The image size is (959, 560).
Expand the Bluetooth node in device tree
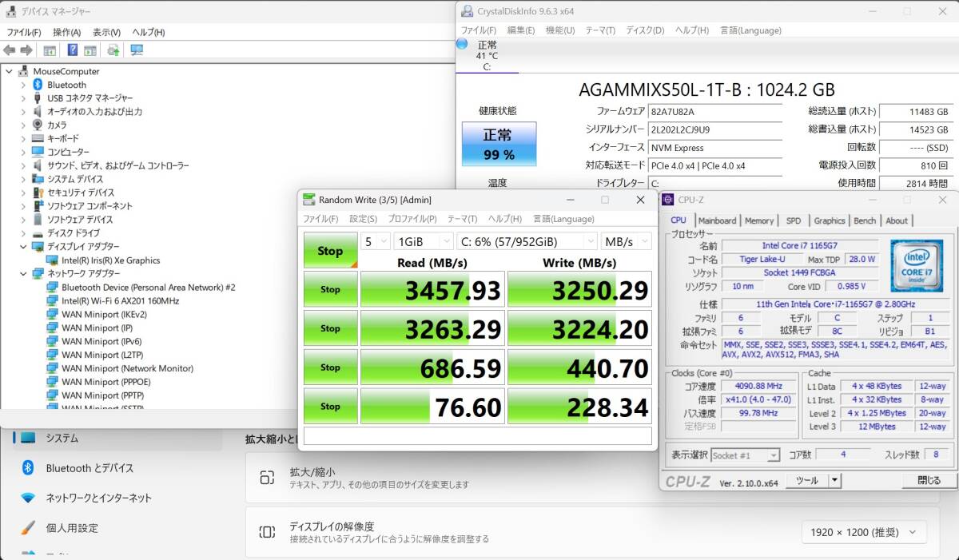click(22, 85)
